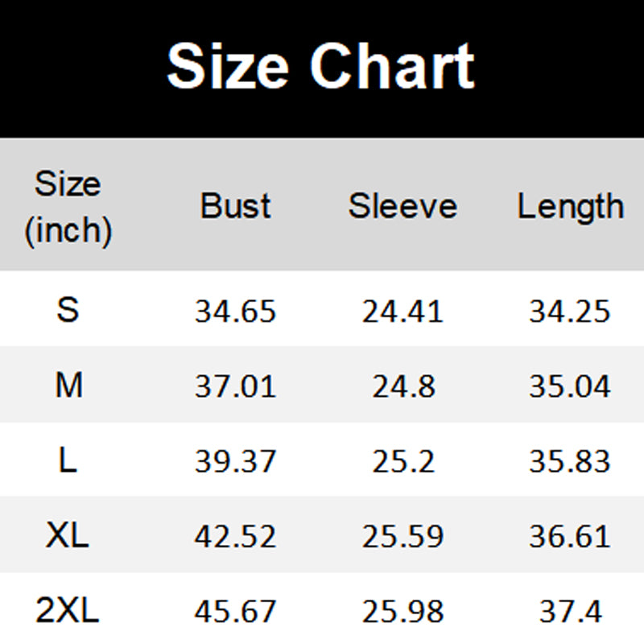Click the Length column header
Screen dimensions: 644x644
click(x=570, y=208)
